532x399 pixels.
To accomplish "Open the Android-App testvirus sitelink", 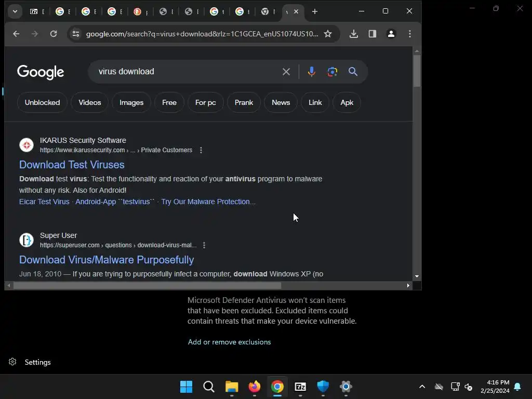I will pyautogui.click(x=115, y=202).
